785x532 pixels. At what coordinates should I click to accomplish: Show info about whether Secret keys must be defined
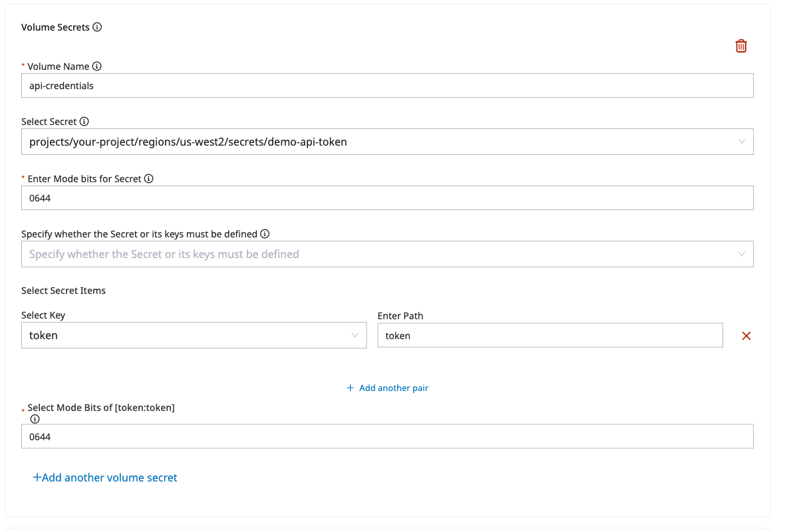265,233
